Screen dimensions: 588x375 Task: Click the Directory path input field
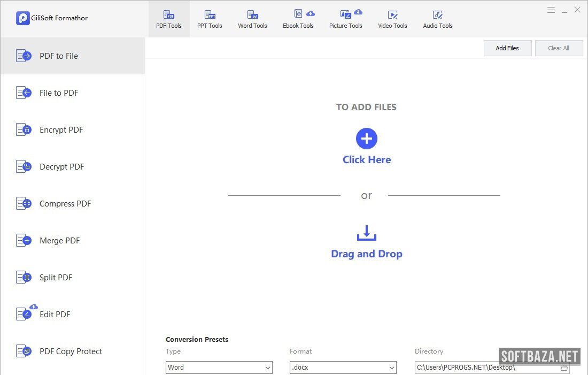pyautogui.click(x=492, y=368)
